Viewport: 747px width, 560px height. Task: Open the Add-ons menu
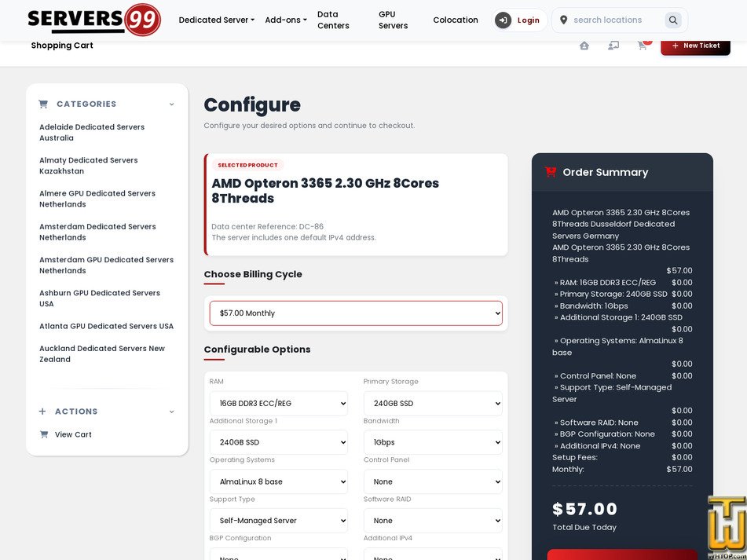[286, 20]
